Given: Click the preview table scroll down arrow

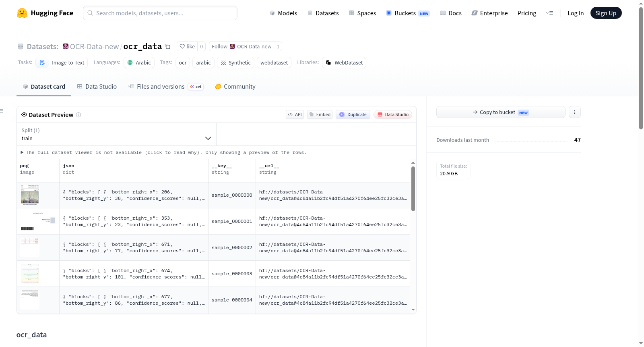Looking at the screenshot, I should pos(413,310).
